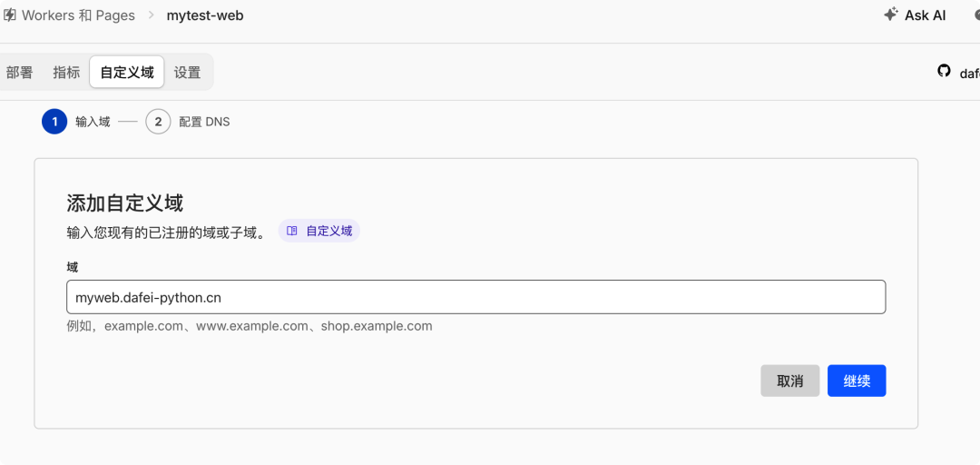
Task: Switch to the 指标 tab
Action: (x=66, y=73)
